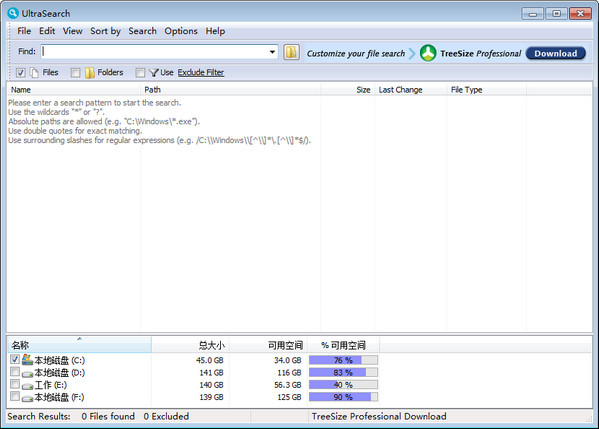Click the F: drive free-space bar
Image resolution: width=599 pixels, height=429 pixels.
click(x=343, y=397)
